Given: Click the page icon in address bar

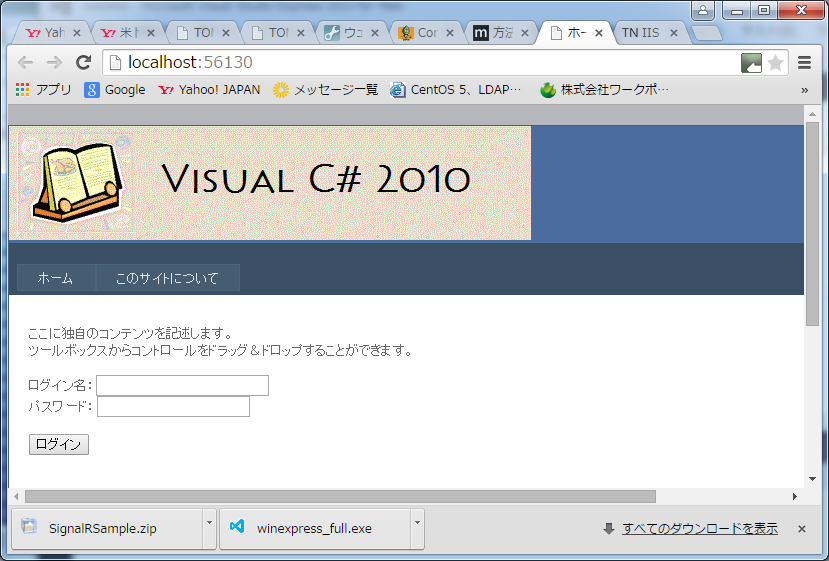Looking at the screenshot, I should [115, 63].
